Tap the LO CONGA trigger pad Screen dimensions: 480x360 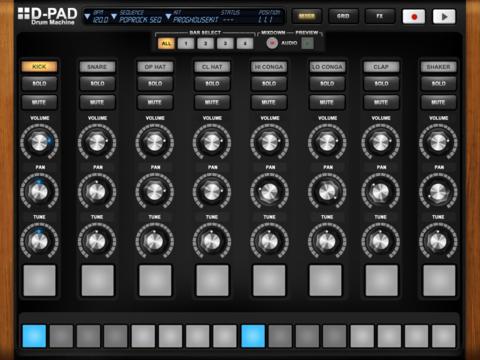click(x=326, y=280)
